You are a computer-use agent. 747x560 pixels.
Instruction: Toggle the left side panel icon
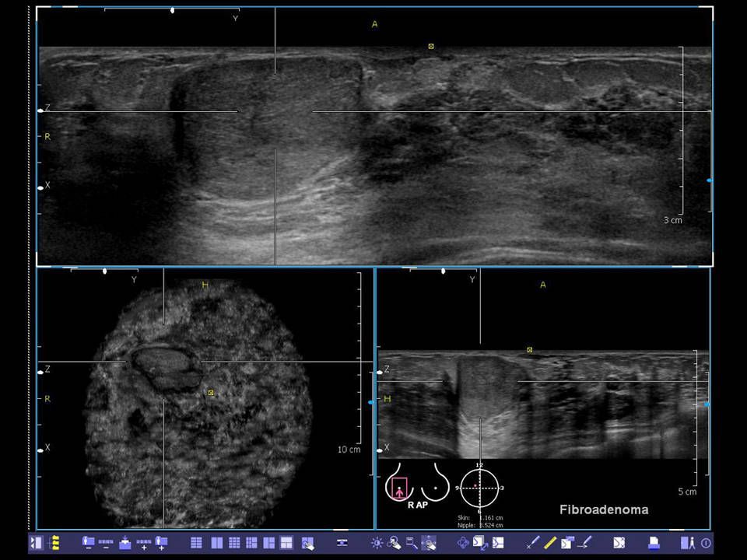[36, 542]
